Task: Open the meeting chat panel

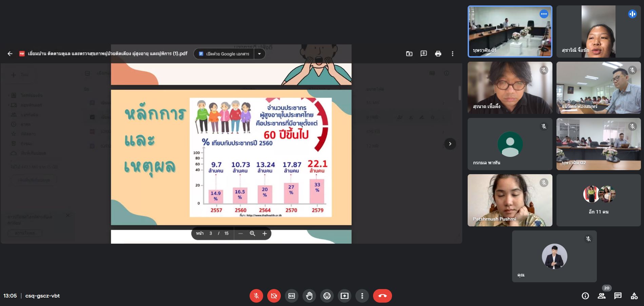Action: [x=618, y=296]
